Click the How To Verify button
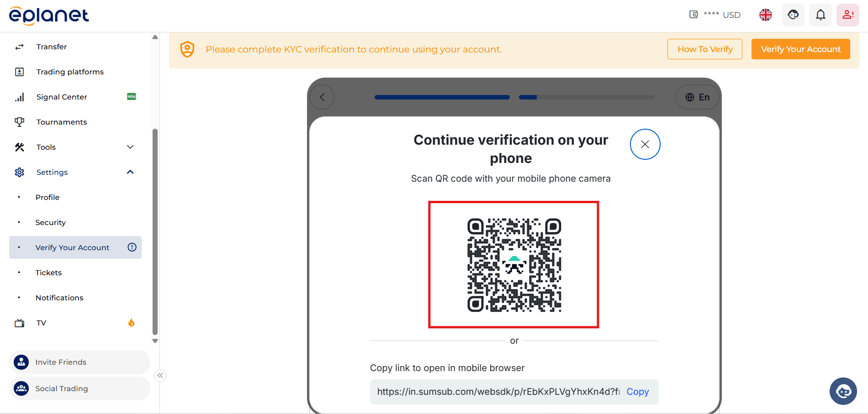This screenshot has height=414, width=868. pos(704,49)
